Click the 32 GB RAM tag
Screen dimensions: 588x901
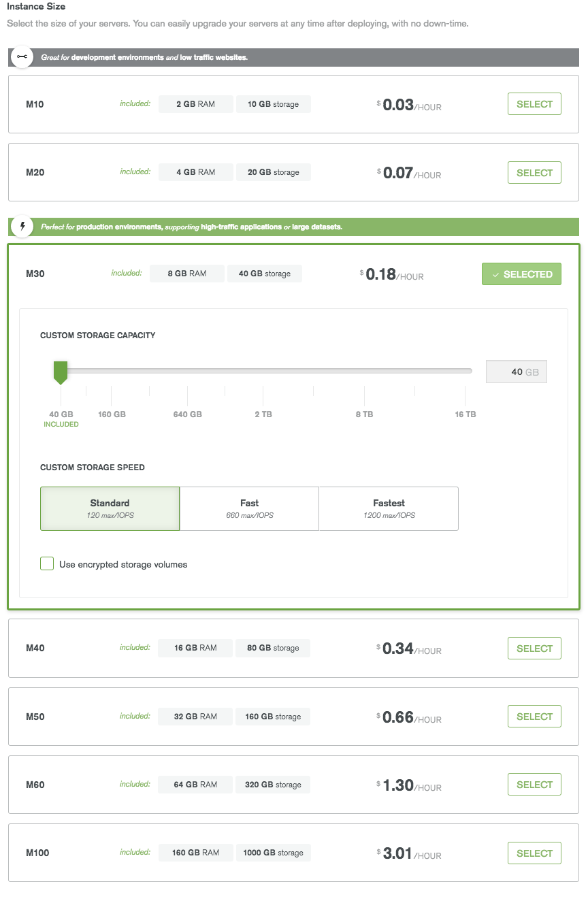tap(195, 716)
